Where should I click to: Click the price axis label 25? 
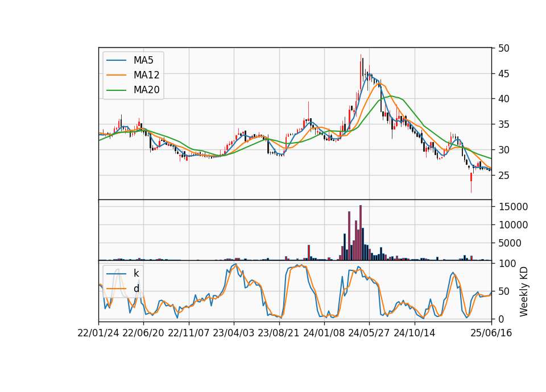503,176
